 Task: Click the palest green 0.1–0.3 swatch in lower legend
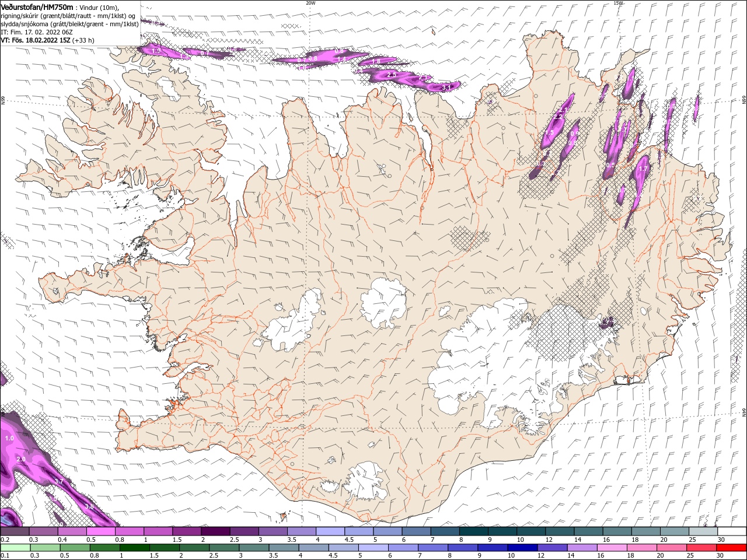pyautogui.click(x=15, y=548)
